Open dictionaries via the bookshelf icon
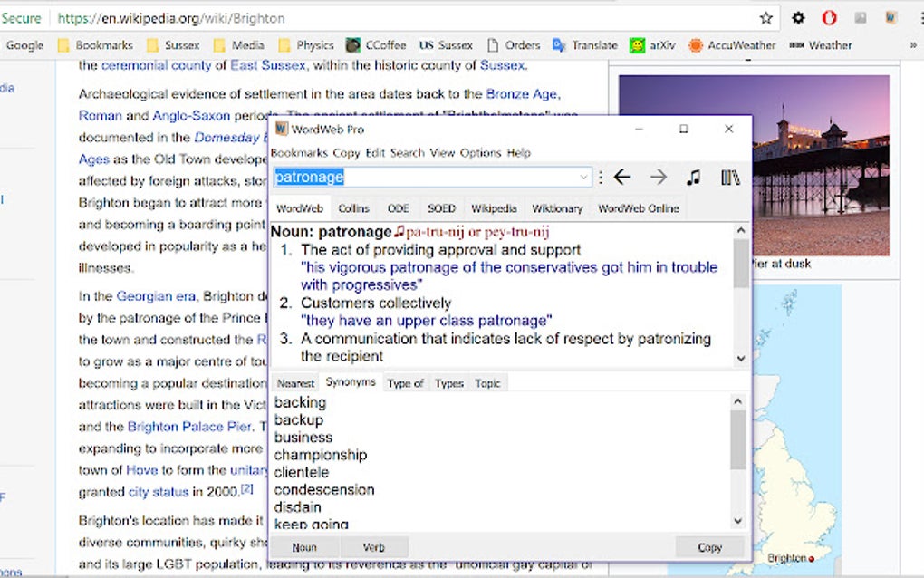This screenshot has width=924, height=578. click(x=729, y=177)
